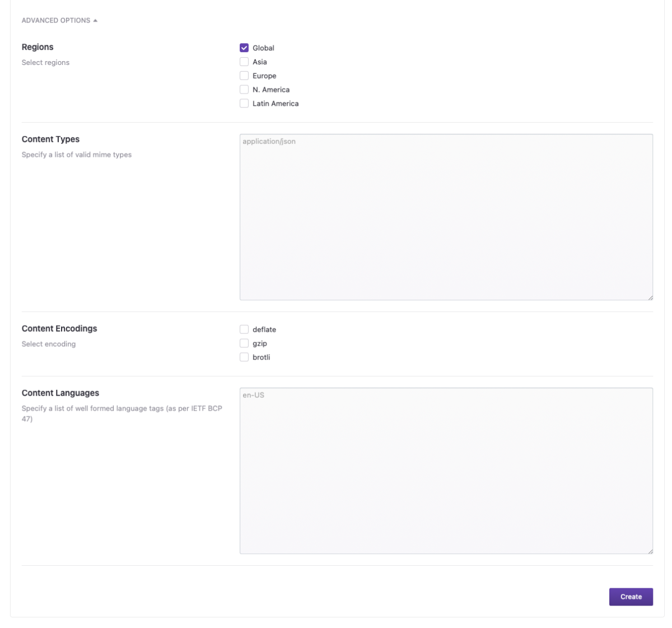The width and height of the screenshot is (672, 628).
Task: Click into the Content Languages text area
Action: (x=446, y=471)
